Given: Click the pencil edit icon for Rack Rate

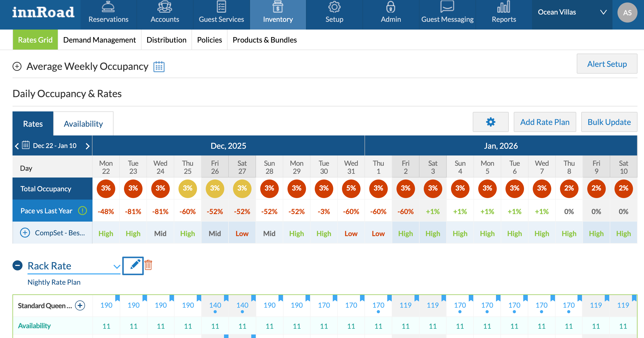Looking at the screenshot, I should tap(133, 265).
